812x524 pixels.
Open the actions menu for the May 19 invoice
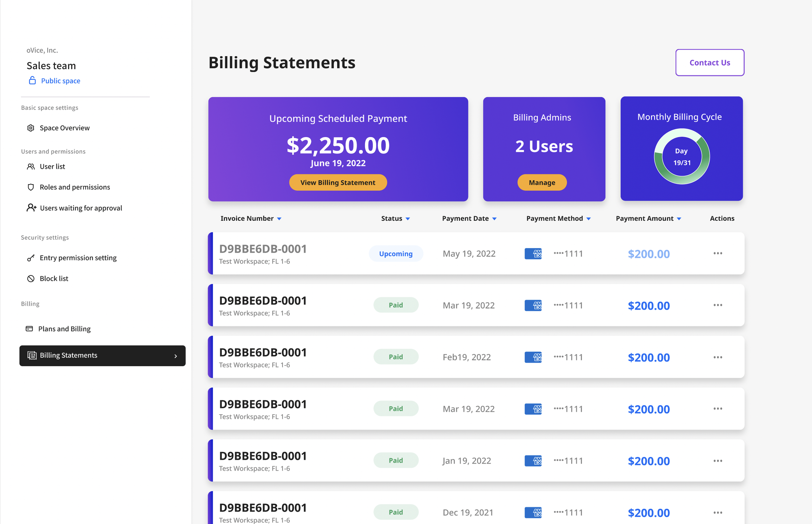718,254
